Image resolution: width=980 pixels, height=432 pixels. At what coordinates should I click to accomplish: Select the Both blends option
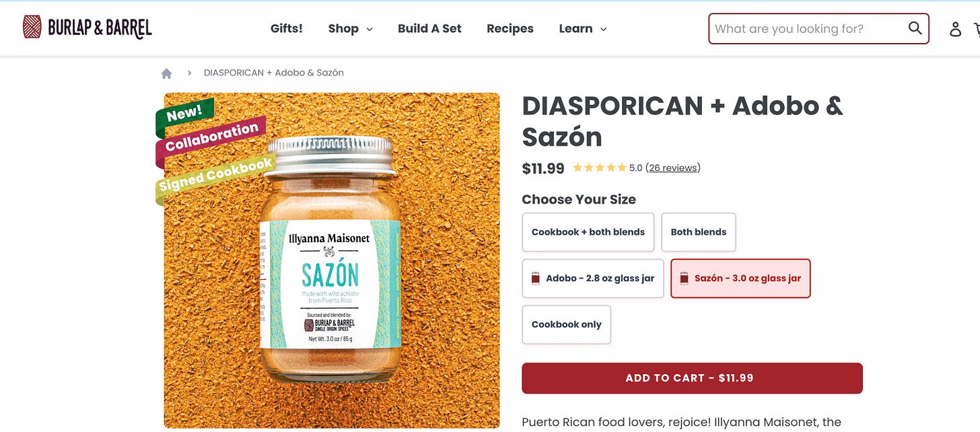[x=699, y=232]
